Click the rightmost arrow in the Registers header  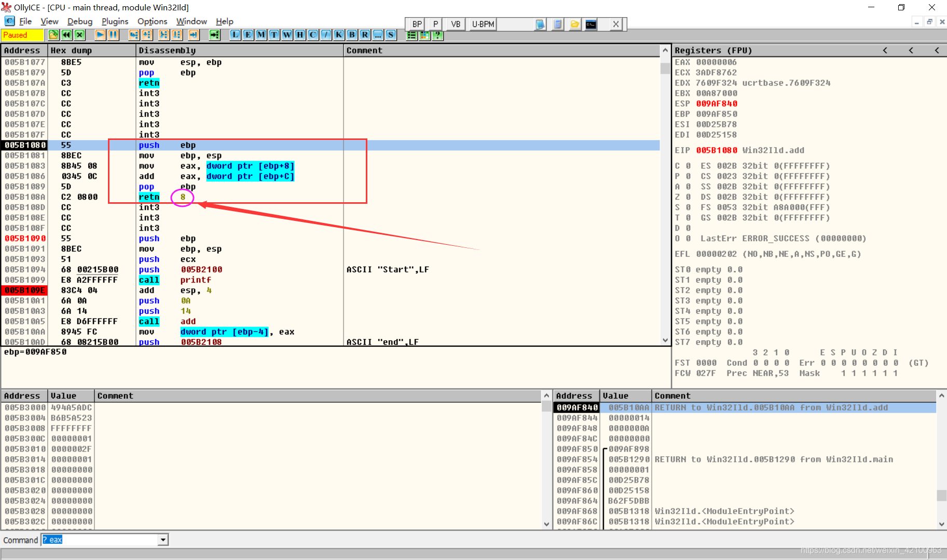tap(937, 50)
